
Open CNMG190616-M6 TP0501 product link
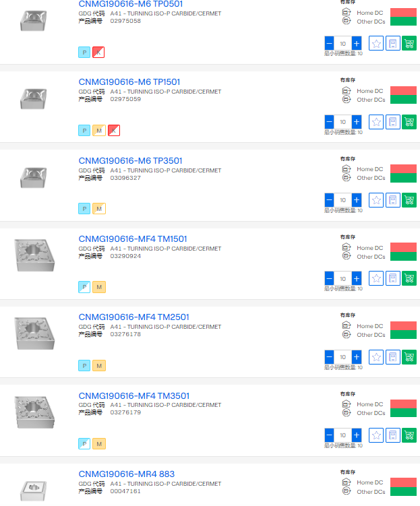click(x=130, y=4)
